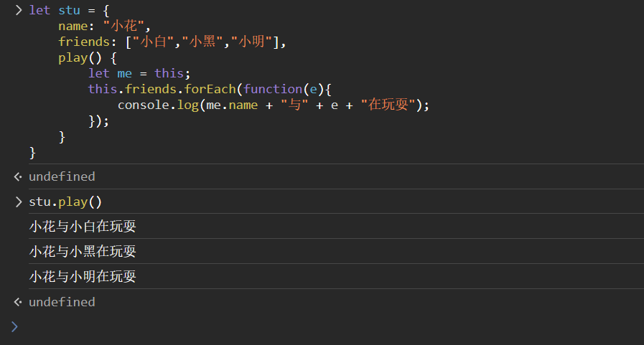Click the return arrow beside first undefined
This screenshot has width=644, height=345.
(x=18, y=177)
